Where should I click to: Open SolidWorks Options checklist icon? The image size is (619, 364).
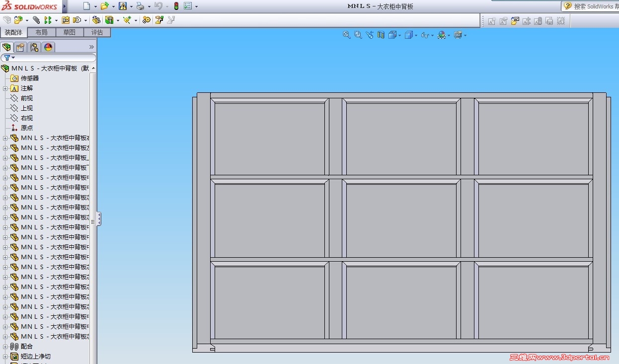coord(188,6)
